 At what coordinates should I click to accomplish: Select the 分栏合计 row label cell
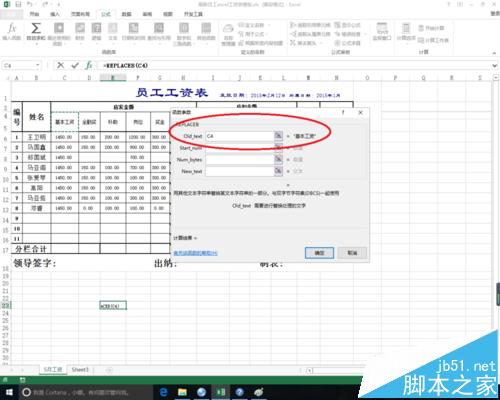point(31,249)
